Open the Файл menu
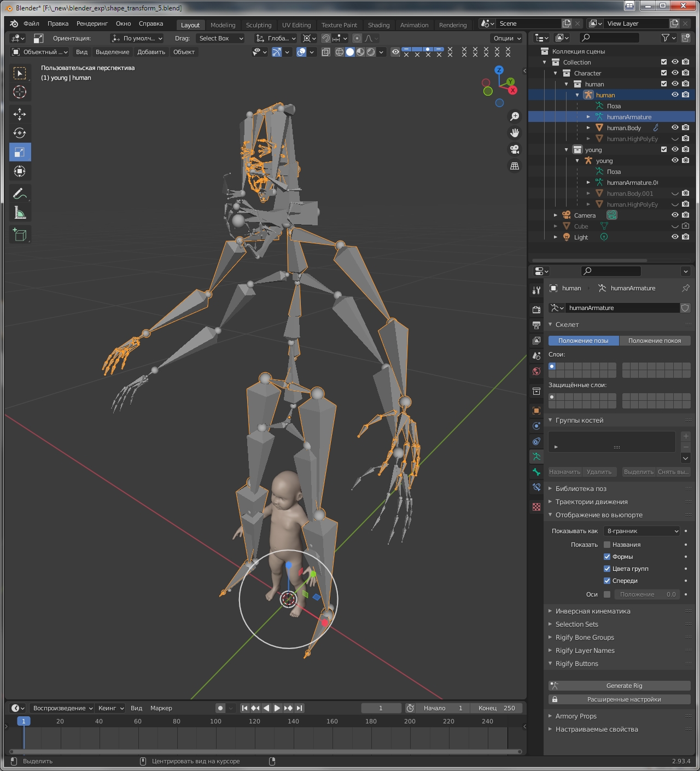 coord(31,24)
